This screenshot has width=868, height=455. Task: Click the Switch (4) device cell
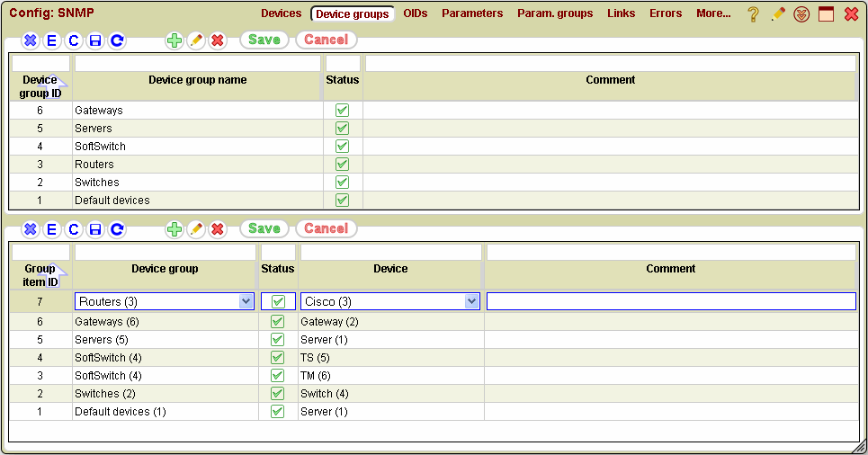(x=390, y=394)
